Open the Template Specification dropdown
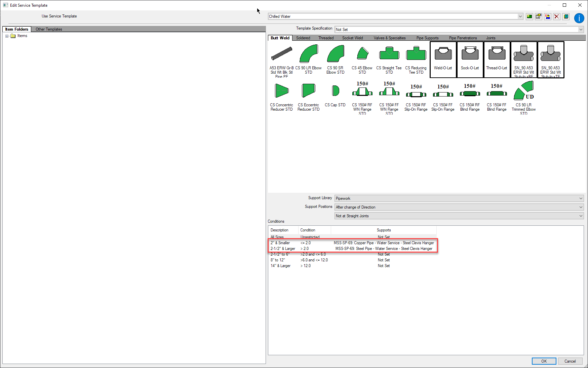The image size is (588, 368). click(x=581, y=29)
